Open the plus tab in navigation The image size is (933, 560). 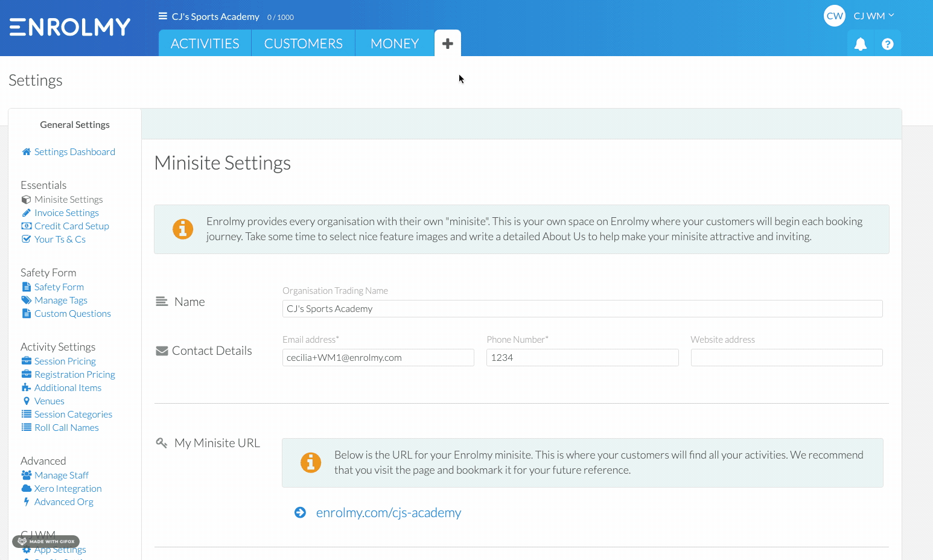coord(448,43)
